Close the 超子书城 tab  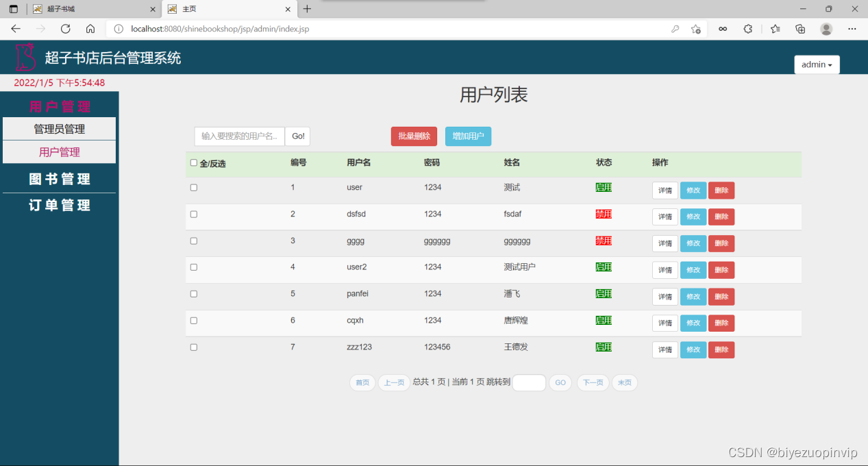[153, 10]
